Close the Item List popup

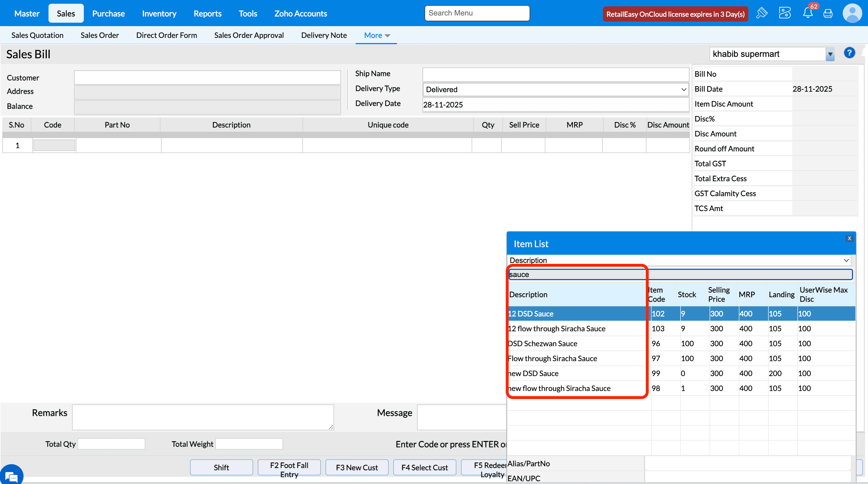[x=849, y=238]
